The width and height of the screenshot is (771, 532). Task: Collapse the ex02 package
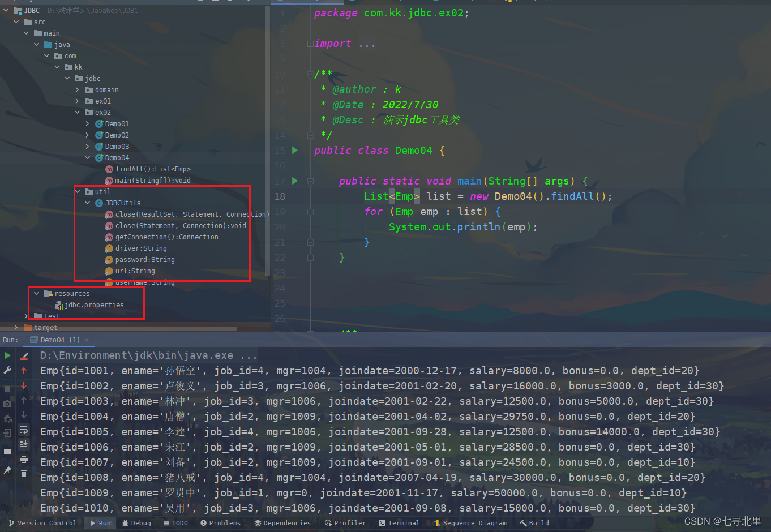pyautogui.click(x=78, y=112)
